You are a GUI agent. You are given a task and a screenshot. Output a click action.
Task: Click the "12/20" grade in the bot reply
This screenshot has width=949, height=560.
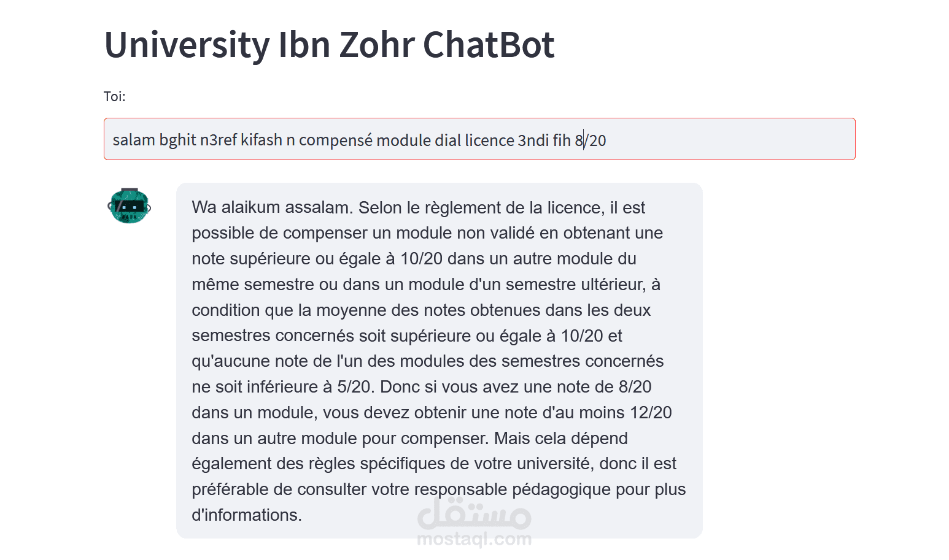point(651,412)
